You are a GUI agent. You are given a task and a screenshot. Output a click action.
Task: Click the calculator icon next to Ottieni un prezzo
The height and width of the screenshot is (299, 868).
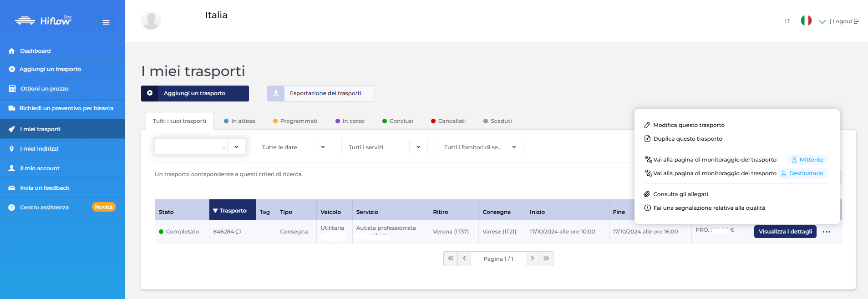pos(12,89)
